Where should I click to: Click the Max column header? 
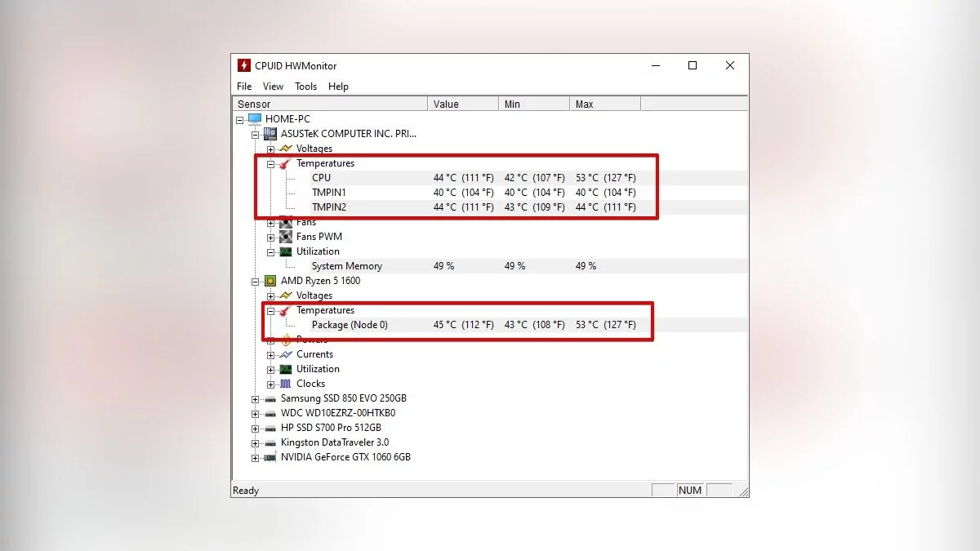pyautogui.click(x=605, y=104)
